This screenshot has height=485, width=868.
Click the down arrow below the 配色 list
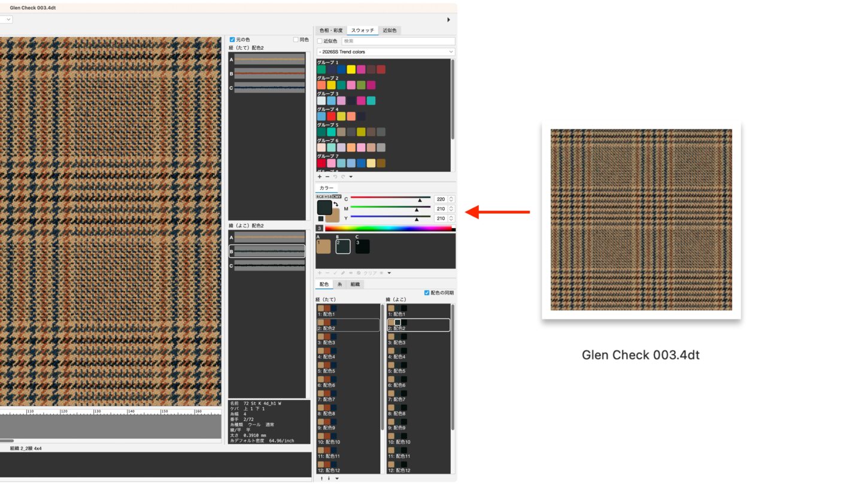(x=329, y=478)
